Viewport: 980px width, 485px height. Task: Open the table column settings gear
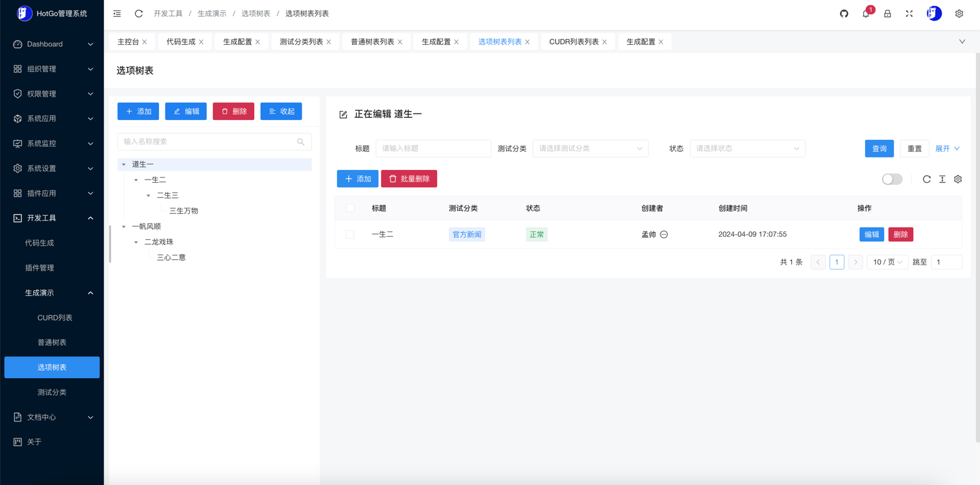(x=958, y=179)
